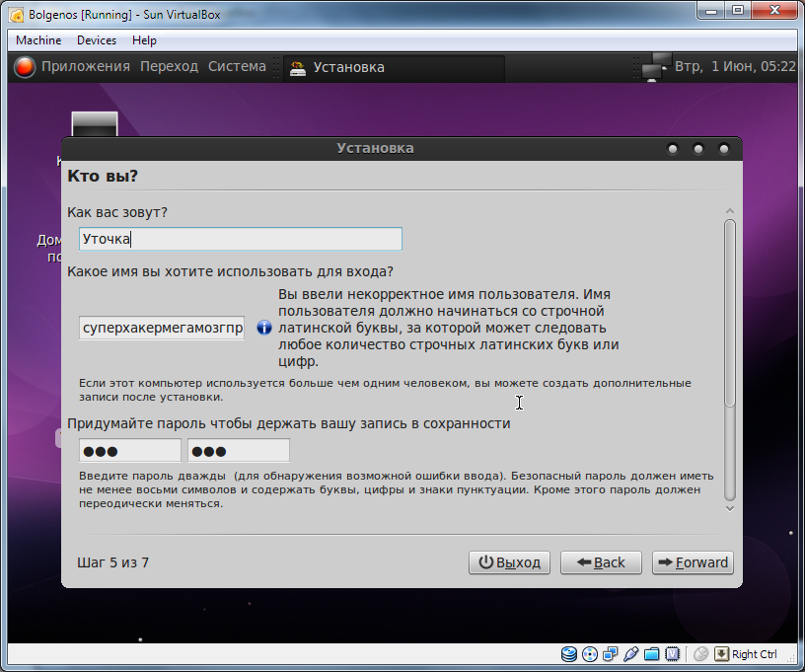
Task: Click the password prompt label text
Action: (289, 423)
